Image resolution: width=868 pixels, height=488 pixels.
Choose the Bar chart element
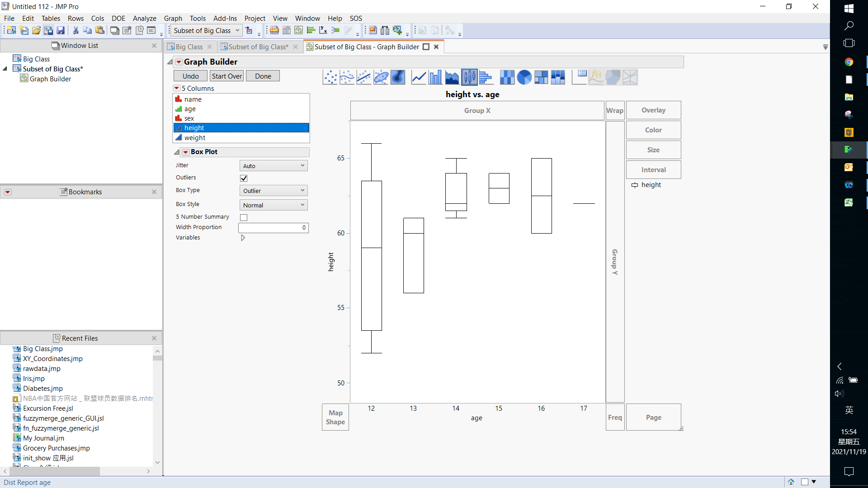coord(435,77)
